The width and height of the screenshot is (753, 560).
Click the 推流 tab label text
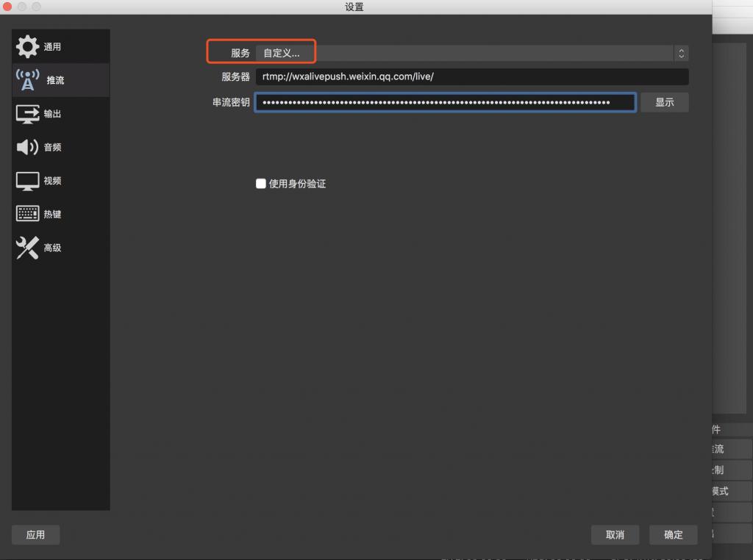point(55,80)
